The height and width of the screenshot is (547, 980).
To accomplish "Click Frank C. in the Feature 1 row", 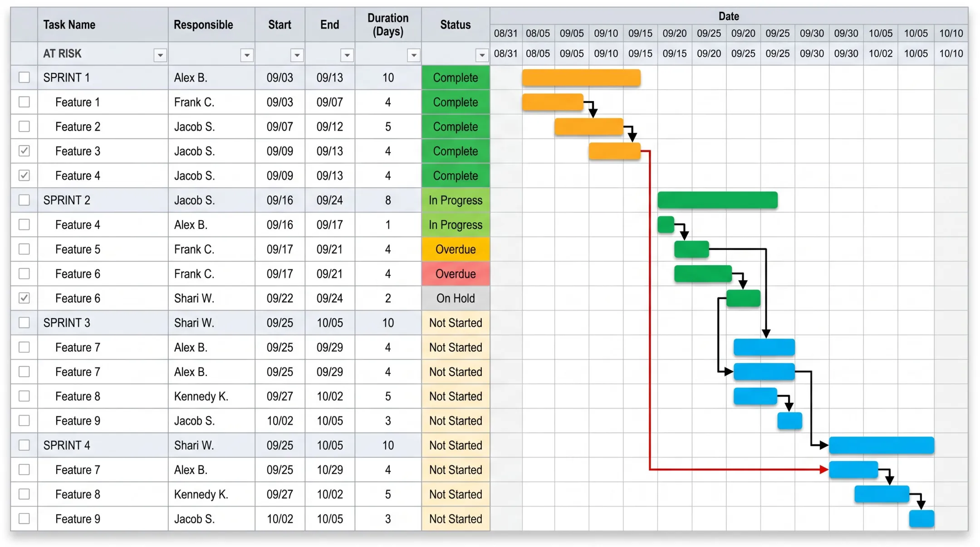I will click(194, 102).
